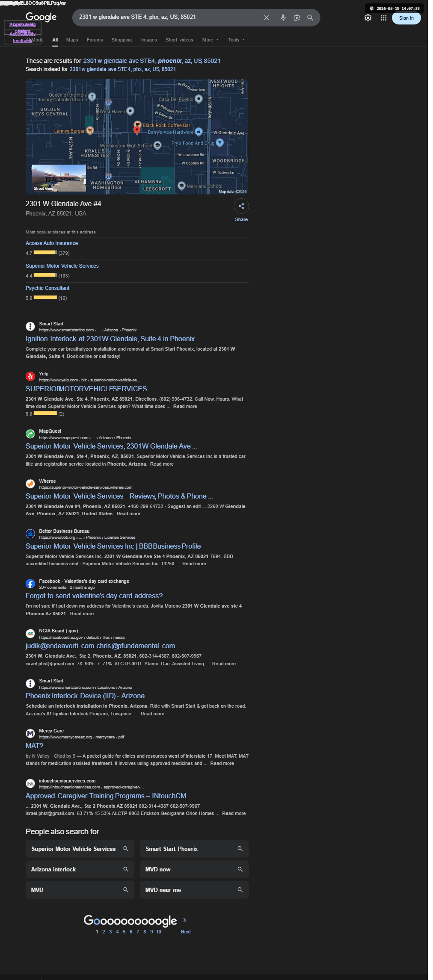Click the Share icon under the map
Image resolution: width=433 pixels, height=980 pixels.
tap(241, 206)
